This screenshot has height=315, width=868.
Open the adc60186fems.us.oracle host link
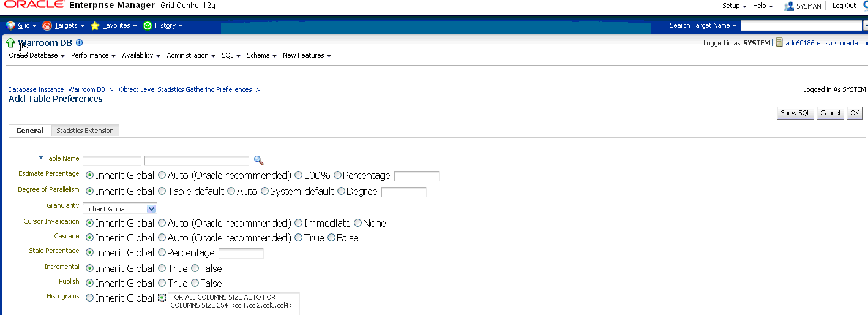click(826, 43)
